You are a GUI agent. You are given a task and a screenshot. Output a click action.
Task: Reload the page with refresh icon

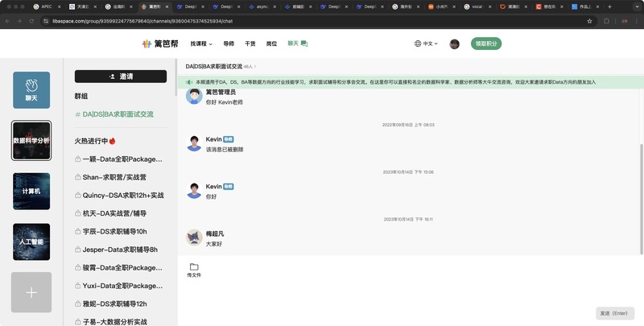pos(31,21)
